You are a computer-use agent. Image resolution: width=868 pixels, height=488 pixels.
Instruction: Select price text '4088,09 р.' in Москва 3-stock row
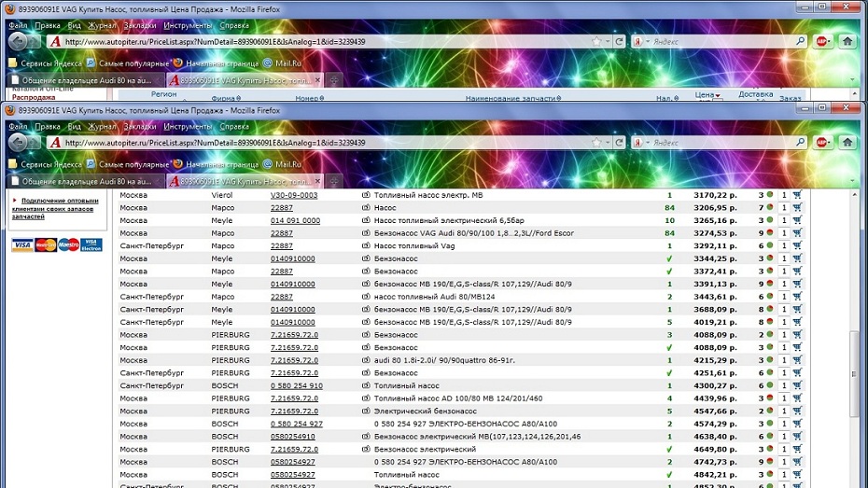(x=715, y=335)
